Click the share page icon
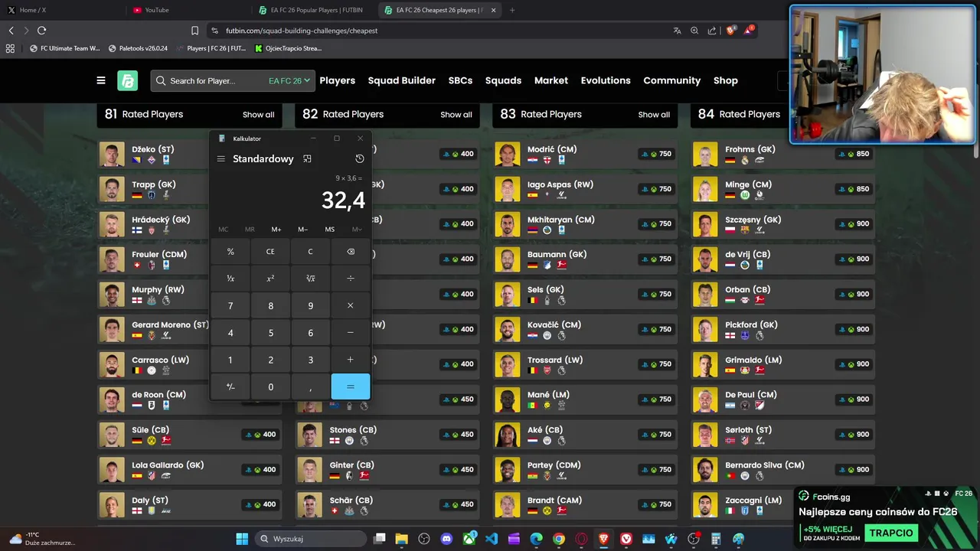The width and height of the screenshot is (980, 551). [x=712, y=31]
